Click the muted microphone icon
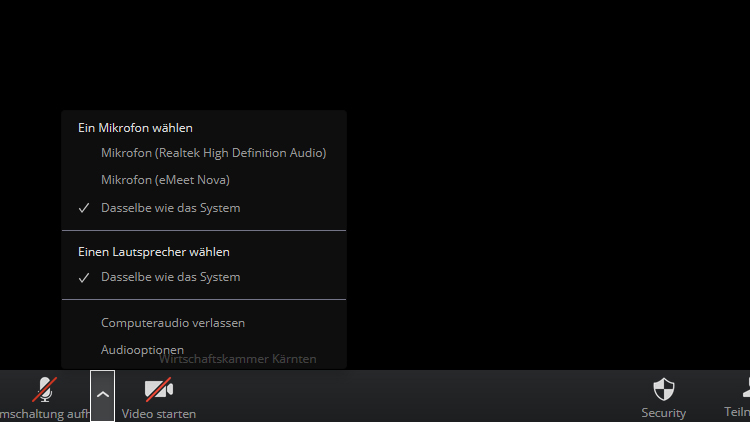 point(45,389)
